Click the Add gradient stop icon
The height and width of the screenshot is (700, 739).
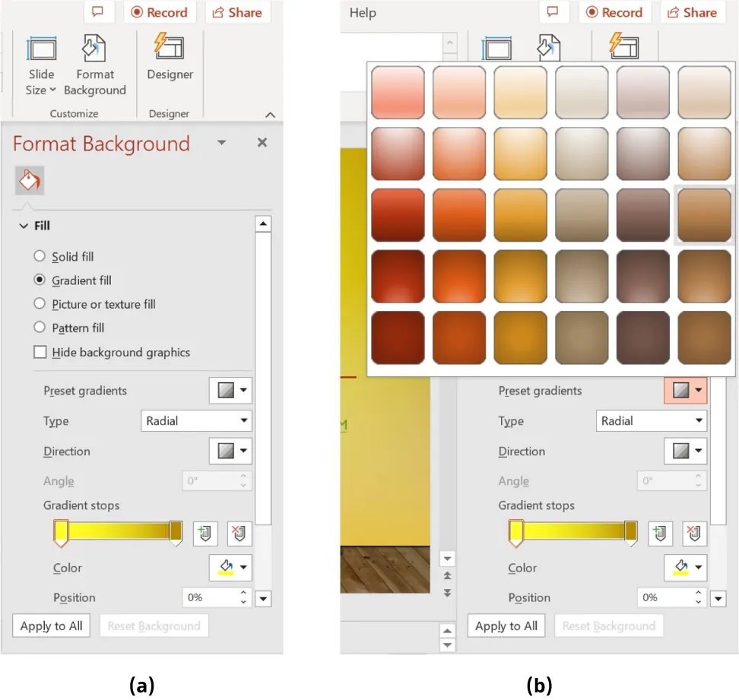click(205, 533)
